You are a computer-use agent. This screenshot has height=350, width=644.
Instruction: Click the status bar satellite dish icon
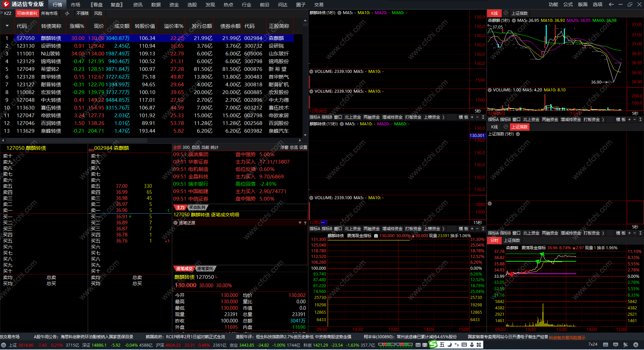pos(626,345)
